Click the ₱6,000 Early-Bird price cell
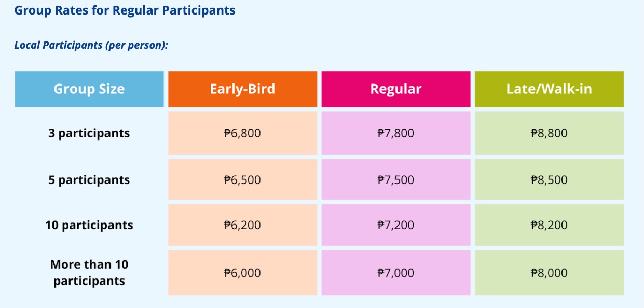The image size is (644, 308). click(x=242, y=273)
